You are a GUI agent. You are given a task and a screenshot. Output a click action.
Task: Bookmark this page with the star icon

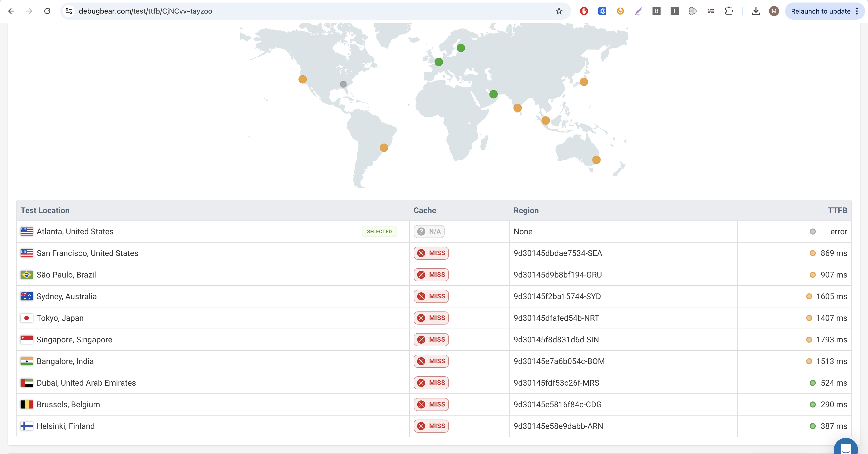coord(559,11)
